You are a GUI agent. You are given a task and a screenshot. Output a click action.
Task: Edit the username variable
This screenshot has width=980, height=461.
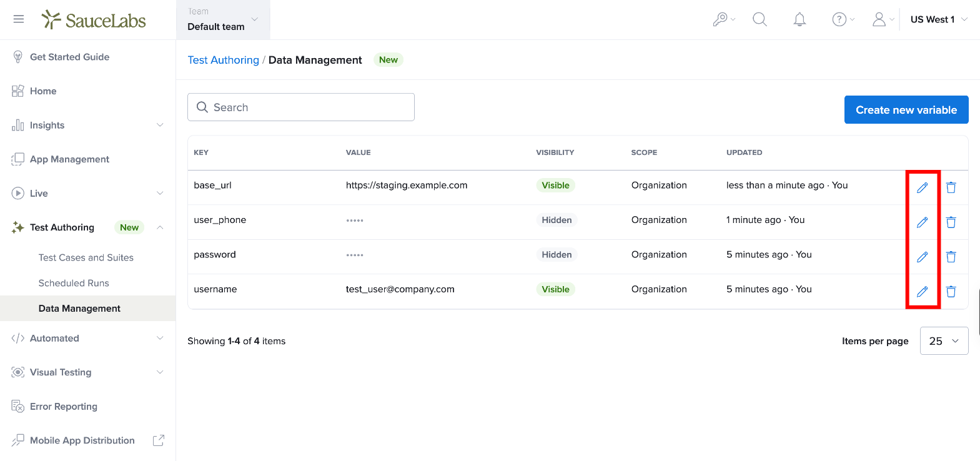922,292
